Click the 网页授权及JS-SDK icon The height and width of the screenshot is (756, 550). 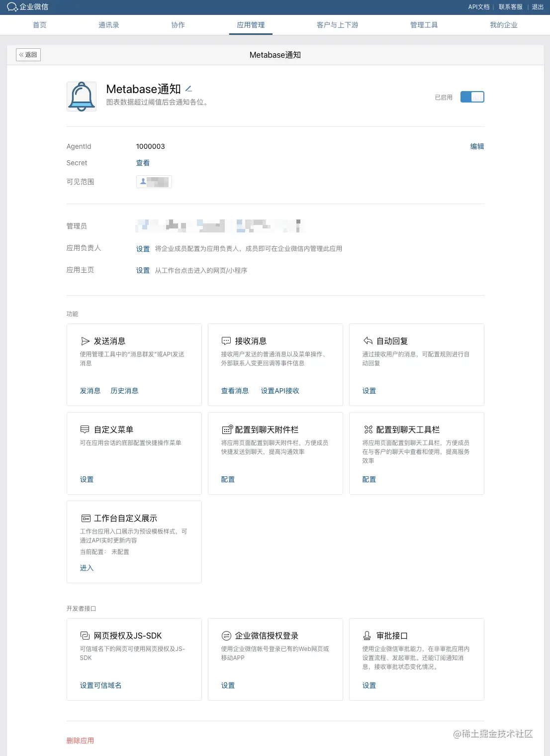[x=85, y=636]
